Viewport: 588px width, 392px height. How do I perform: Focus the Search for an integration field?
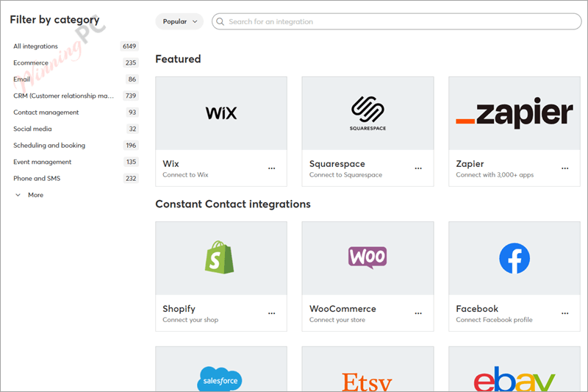coord(397,21)
